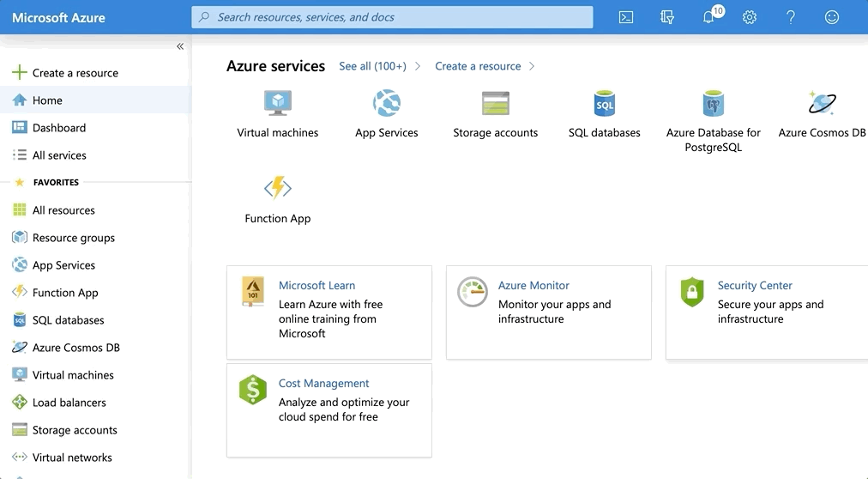Click the help question mark icon
Image resolution: width=868 pixels, height=479 pixels.
pyautogui.click(x=791, y=17)
